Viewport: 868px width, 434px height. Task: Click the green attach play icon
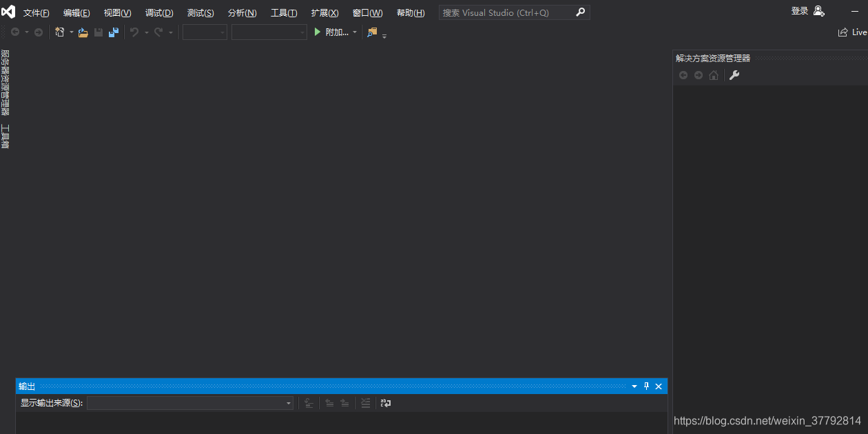317,32
